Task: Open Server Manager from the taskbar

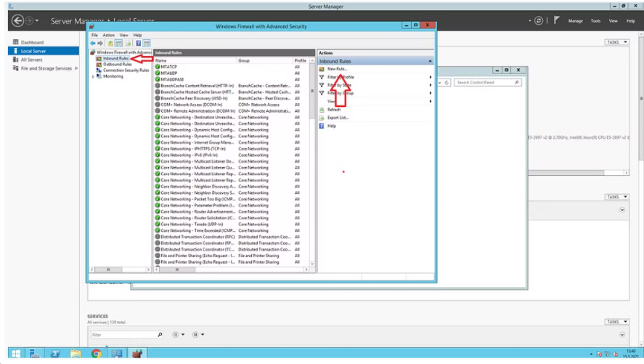Action: click(x=35, y=353)
